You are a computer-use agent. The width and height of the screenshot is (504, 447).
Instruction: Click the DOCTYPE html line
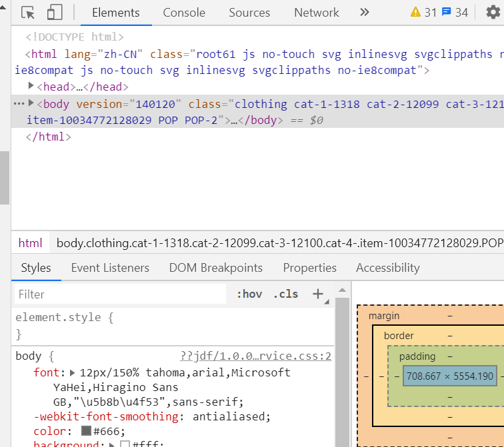75,37
